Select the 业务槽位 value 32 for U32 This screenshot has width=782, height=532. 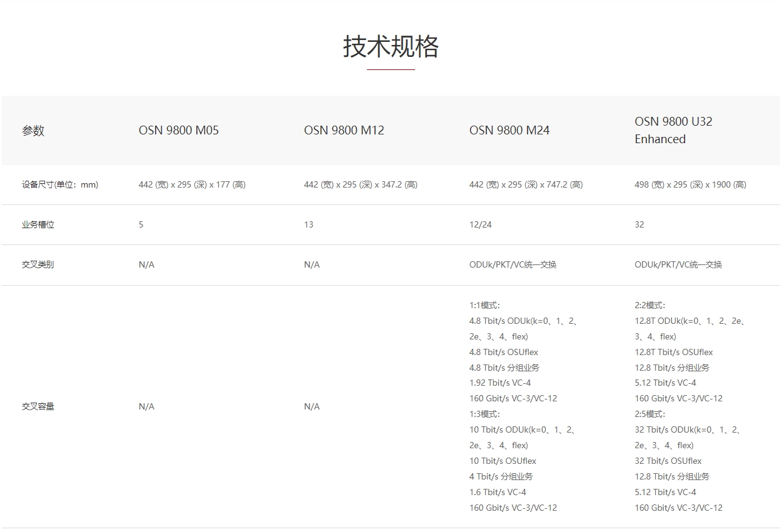point(639,224)
